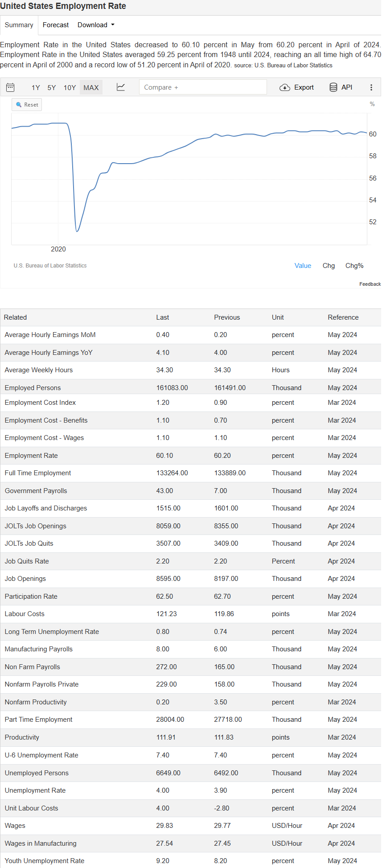Open Employment Cost - Benefits link
382x868 pixels.
pos(46,420)
